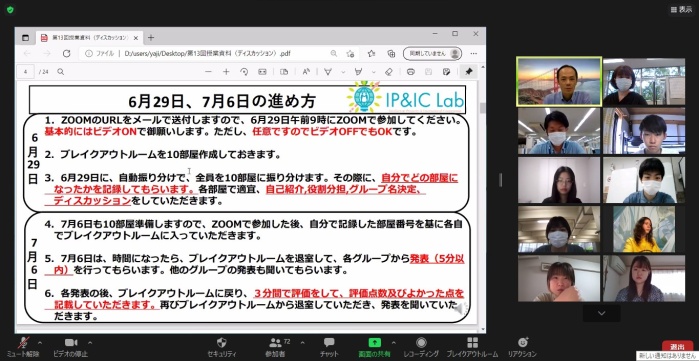699x361 pixels.
Task: Open the Participants panel showing 72
Action: coord(275,343)
